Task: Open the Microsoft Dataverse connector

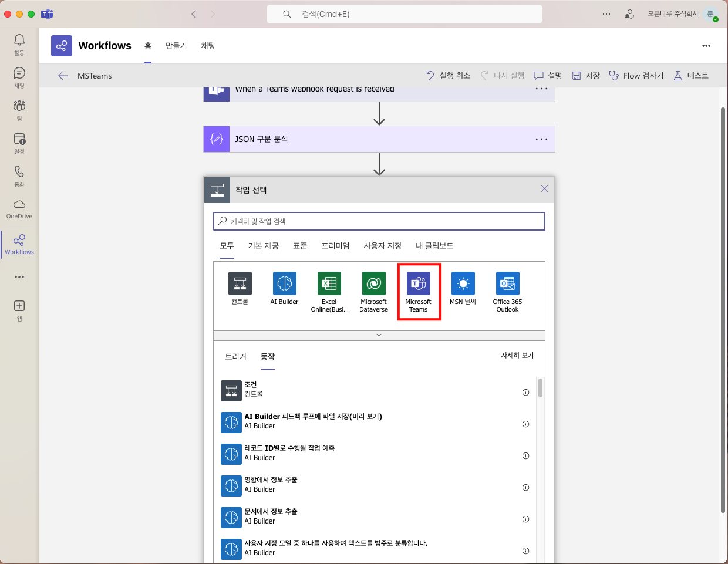Action: pos(373,284)
